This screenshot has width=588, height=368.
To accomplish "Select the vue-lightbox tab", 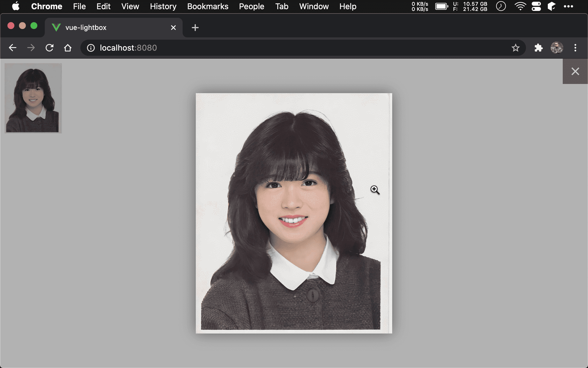I will [x=114, y=28].
